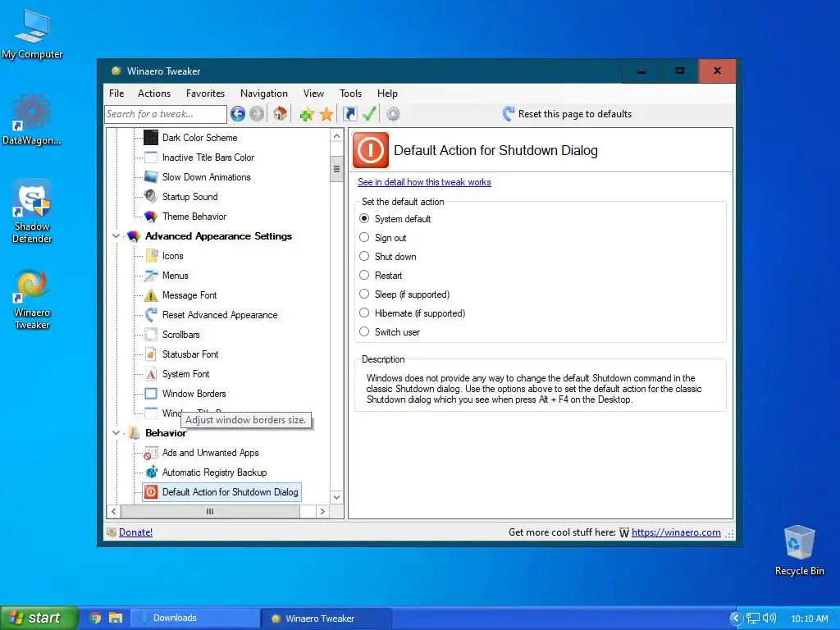The width and height of the screenshot is (840, 630).
Task: Open See in detail how this tweak works link
Action: pyautogui.click(x=424, y=182)
